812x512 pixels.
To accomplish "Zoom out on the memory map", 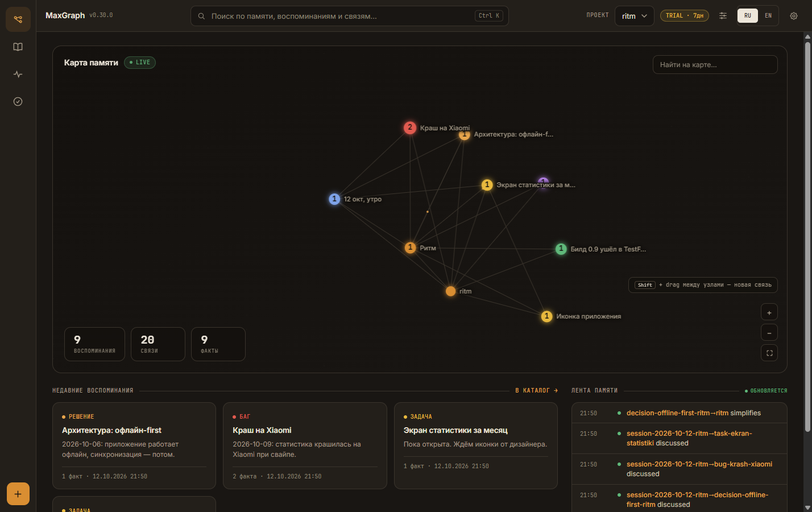I will 769,333.
